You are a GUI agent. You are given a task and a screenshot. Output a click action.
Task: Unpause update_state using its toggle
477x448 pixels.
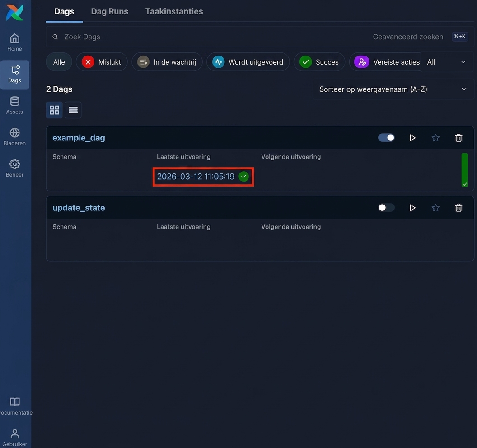[x=386, y=208]
